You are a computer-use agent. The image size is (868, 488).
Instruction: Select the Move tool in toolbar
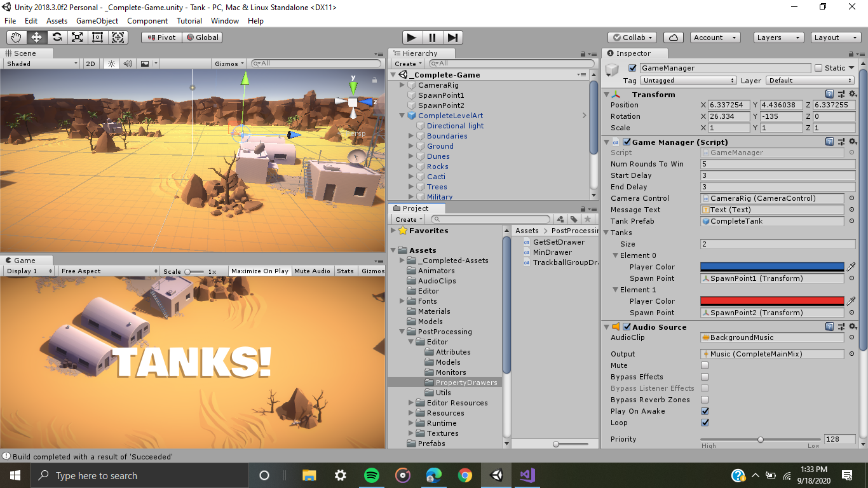point(36,37)
